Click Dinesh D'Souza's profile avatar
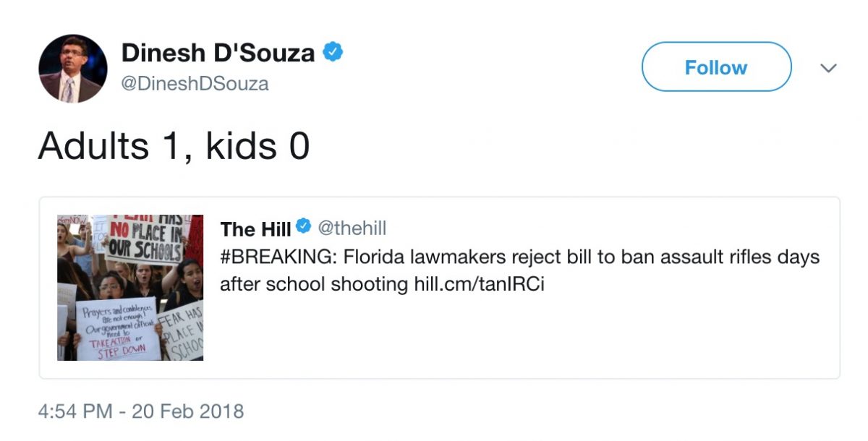 (73, 69)
